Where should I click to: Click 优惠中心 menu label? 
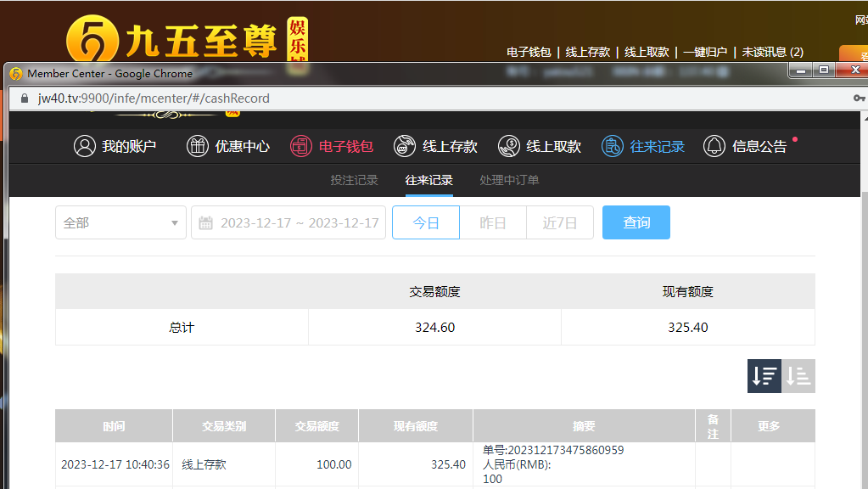(242, 146)
